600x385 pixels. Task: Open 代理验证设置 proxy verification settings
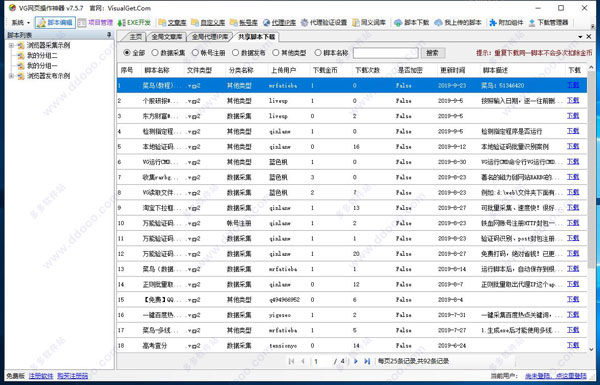tap(324, 23)
